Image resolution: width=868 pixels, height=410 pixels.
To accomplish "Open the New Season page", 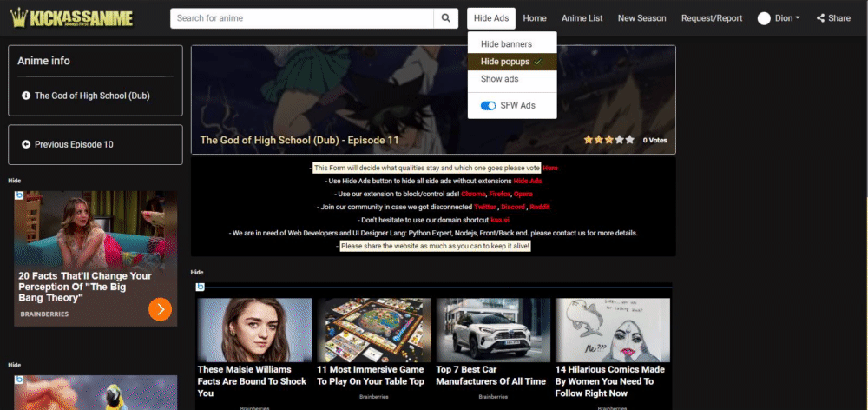I will [x=642, y=18].
